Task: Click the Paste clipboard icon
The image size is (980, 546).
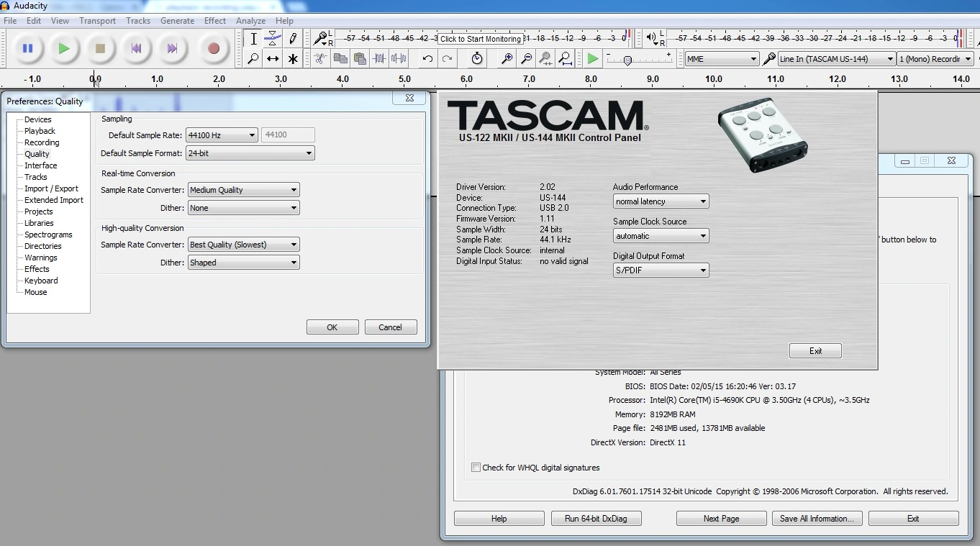Action: (360, 58)
